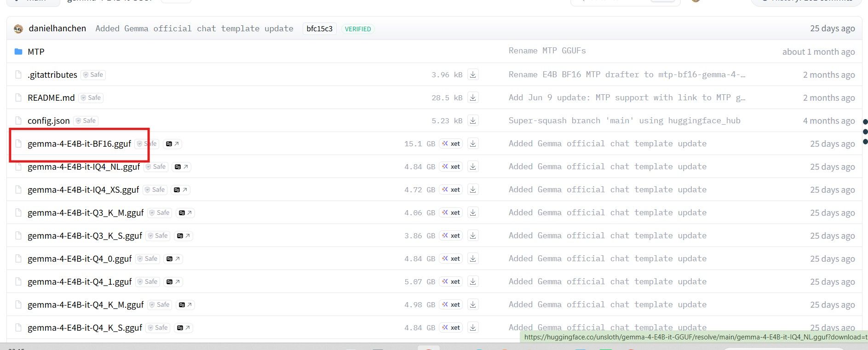
Task: Open the GGUF viewer icon for Q3_K_S.gguf
Action: [x=184, y=236]
